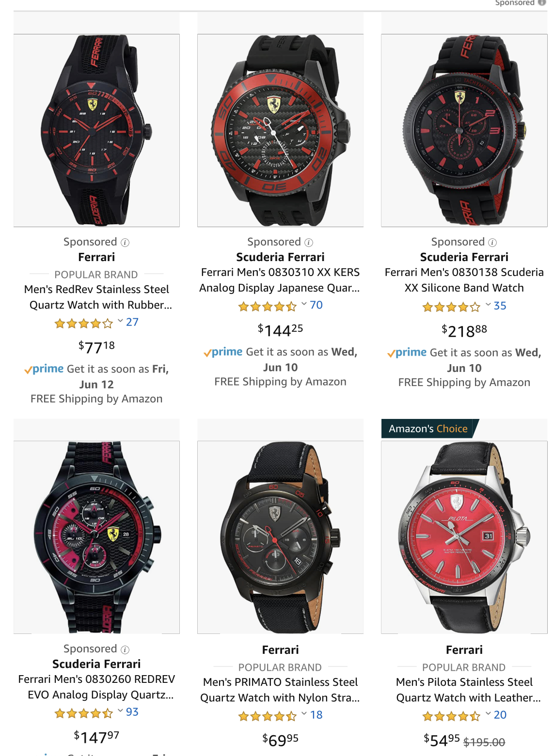The height and width of the screenshot is (756, 554).
Task: Expand rating breakdown arrow for RedRev watch
Action: [x=120, y=321]
